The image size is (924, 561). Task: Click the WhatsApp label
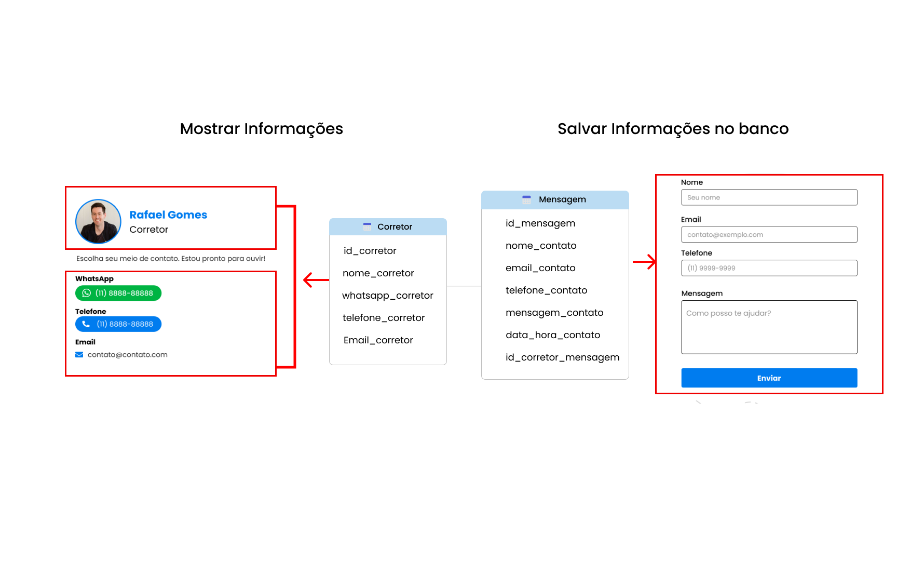(94, 279)
